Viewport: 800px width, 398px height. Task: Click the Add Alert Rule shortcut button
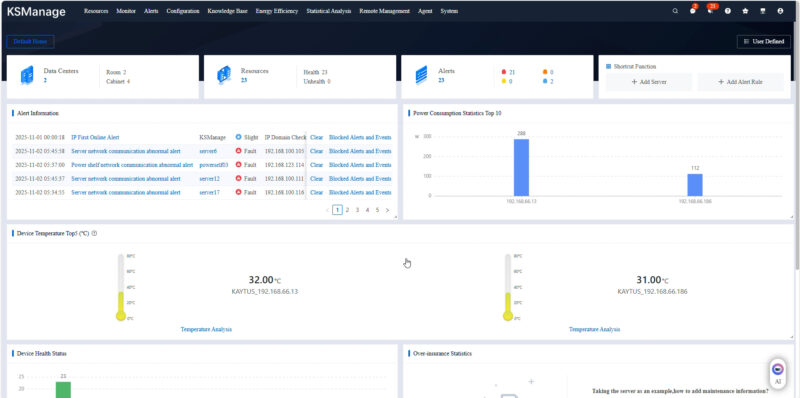click(x=740, y=82)
